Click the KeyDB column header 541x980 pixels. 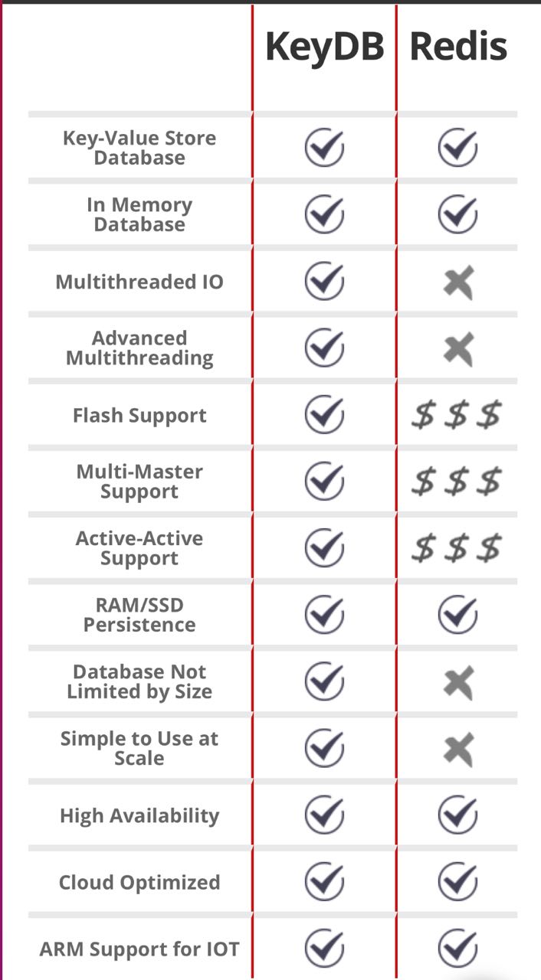(x=324, y=47)
